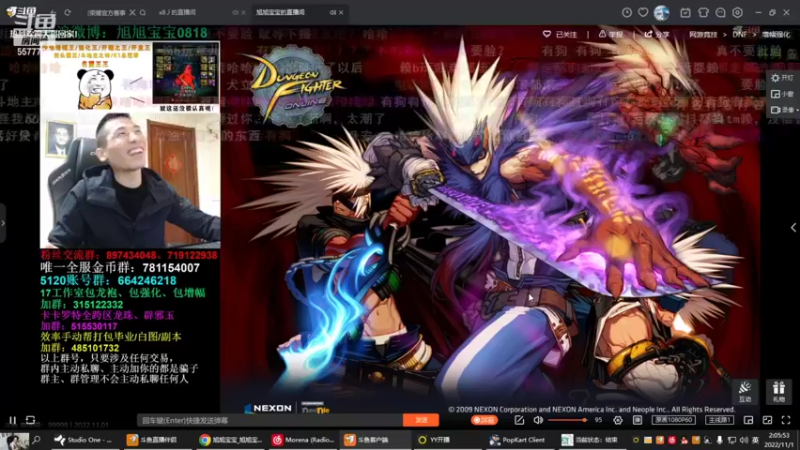
Task: Toggle the 已关注 follow heart button
Action: tap(560, 34)
